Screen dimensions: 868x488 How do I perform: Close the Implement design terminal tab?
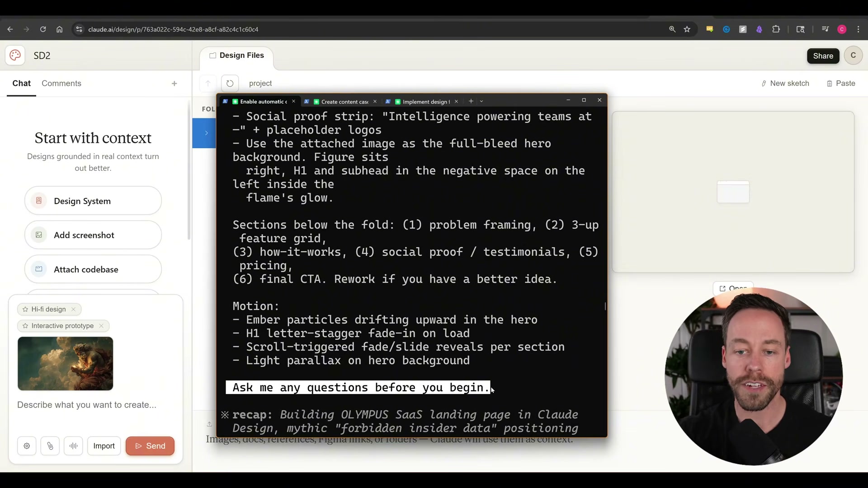coord(456,101)
